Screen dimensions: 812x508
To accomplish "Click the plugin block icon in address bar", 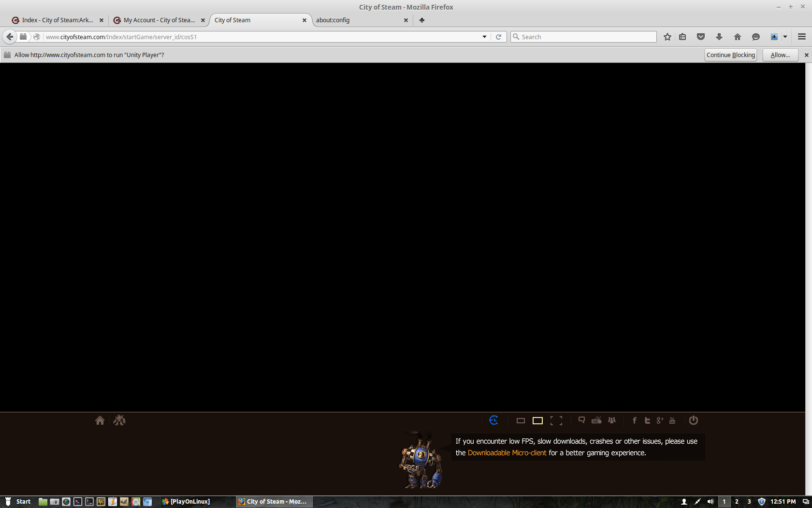I will 23,37.
